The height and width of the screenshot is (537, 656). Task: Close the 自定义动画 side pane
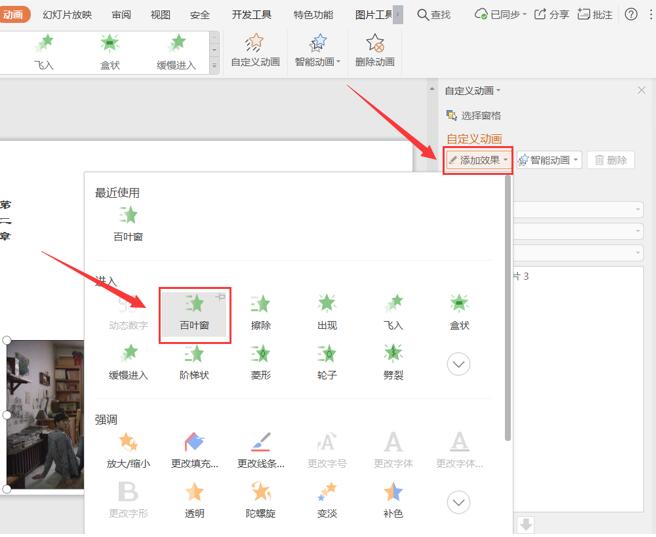click(x=641, y=90)
